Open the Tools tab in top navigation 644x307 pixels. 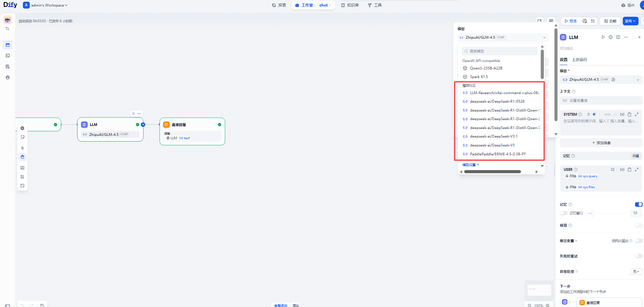pyautogui.click(x=375, y=5)
